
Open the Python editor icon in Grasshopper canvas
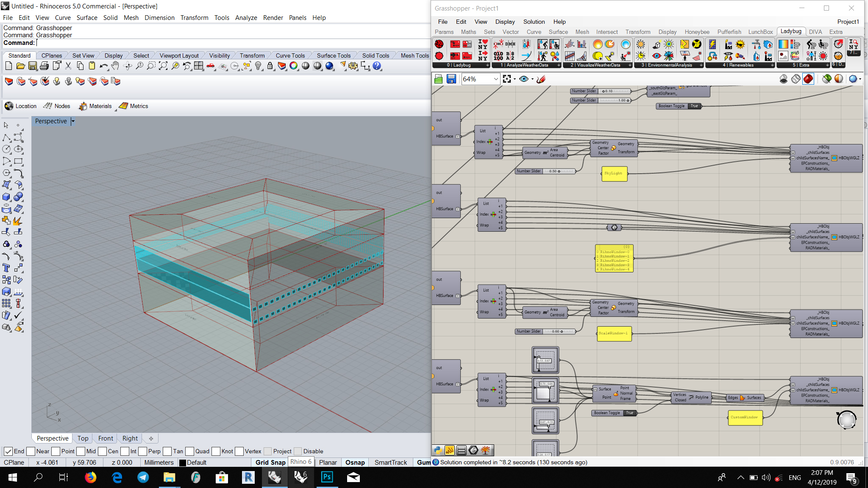click(438, 450)
